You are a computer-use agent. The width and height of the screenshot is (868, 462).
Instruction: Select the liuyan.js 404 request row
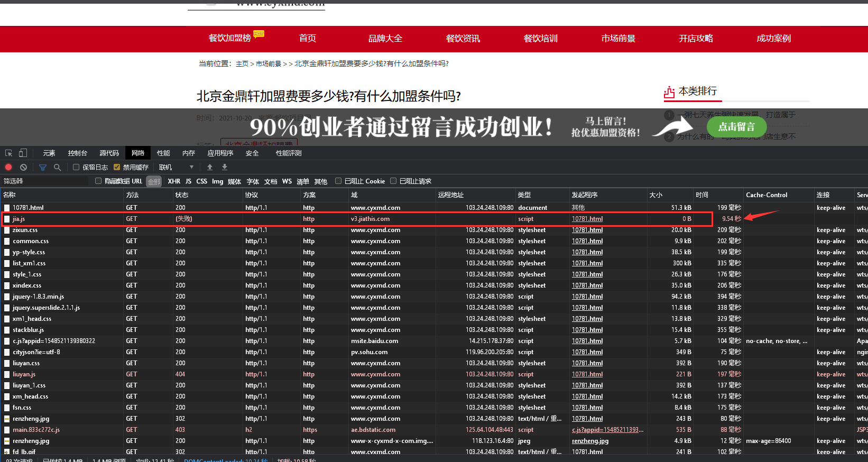pos(434,374)
